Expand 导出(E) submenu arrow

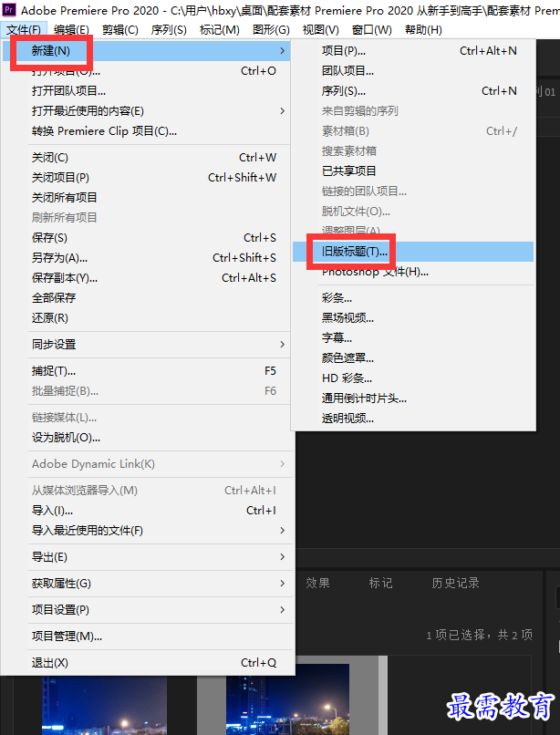pyautogui.click(x=282, y=557)
